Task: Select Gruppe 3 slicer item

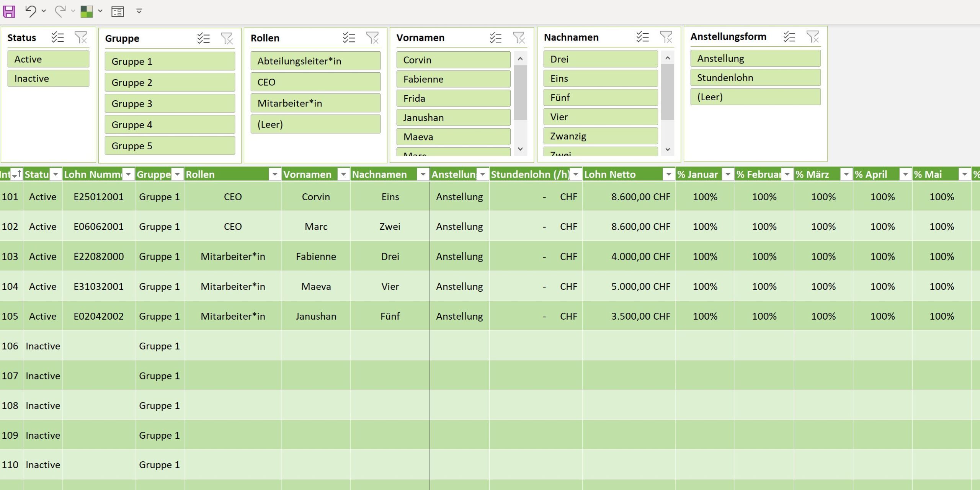Action: 170,104
